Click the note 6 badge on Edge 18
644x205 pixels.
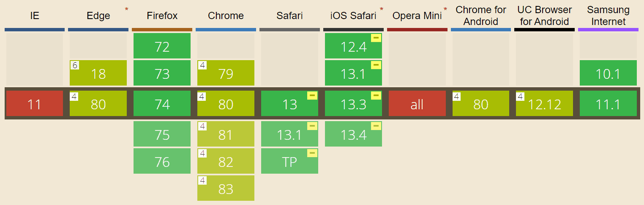(75, 65)
